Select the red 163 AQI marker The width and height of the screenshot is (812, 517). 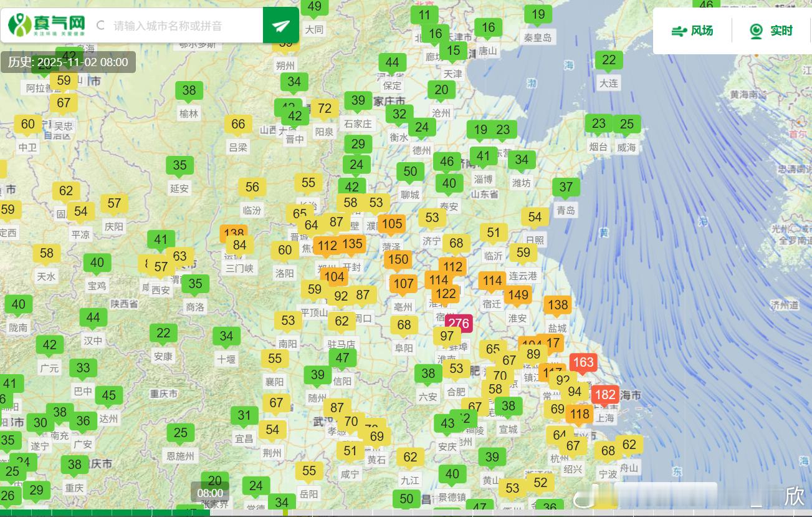tap(583, 362)
